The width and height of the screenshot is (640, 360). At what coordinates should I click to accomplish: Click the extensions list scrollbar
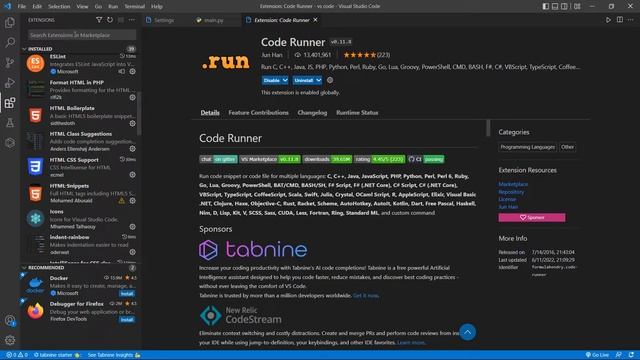pos(139,113)
